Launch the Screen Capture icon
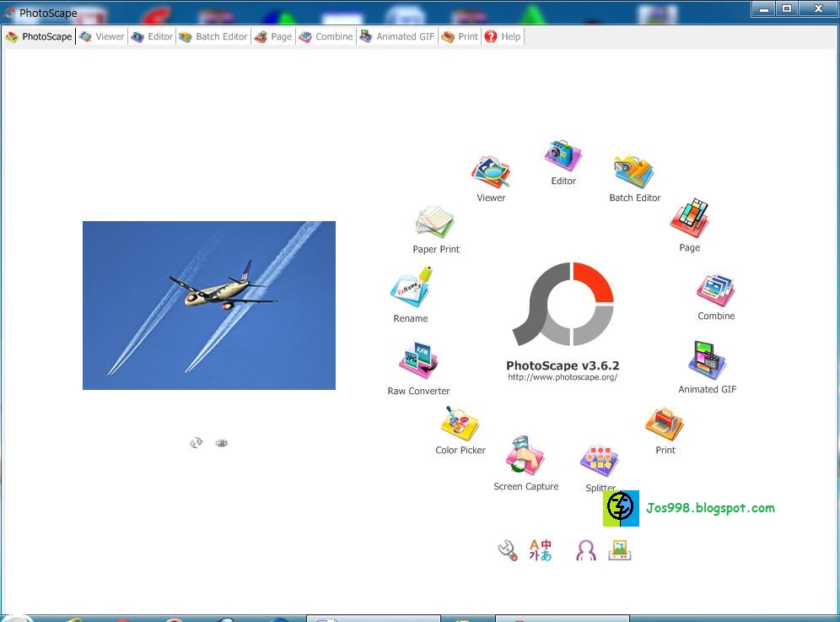 click(525, 456)
